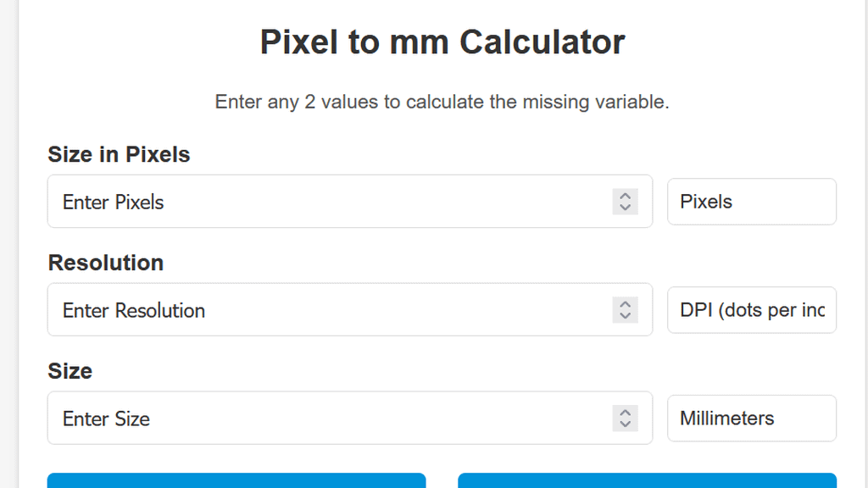Screen dimensions: 868x488
Task: Click the Pixel to mm Calculator title
Action: (442, 41)
